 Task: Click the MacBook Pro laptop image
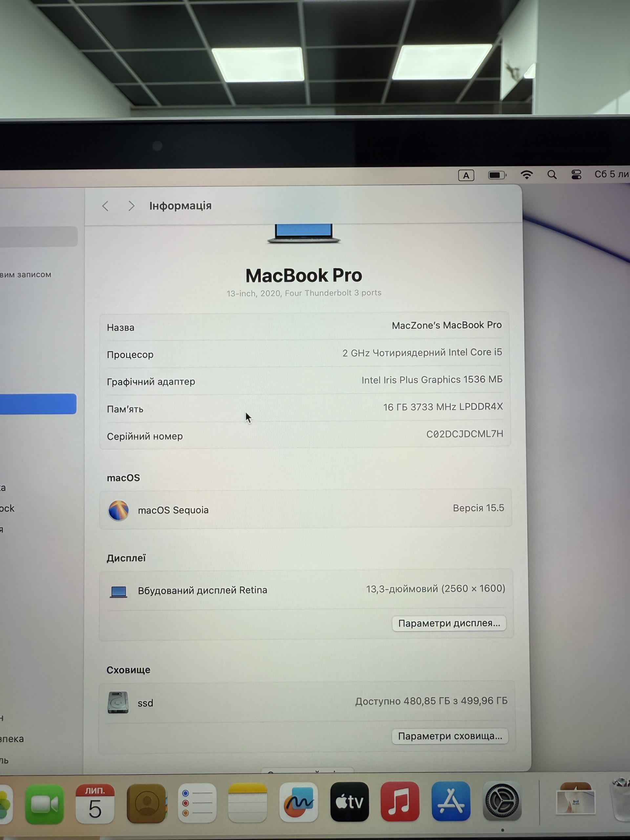(x=304, y=234)
